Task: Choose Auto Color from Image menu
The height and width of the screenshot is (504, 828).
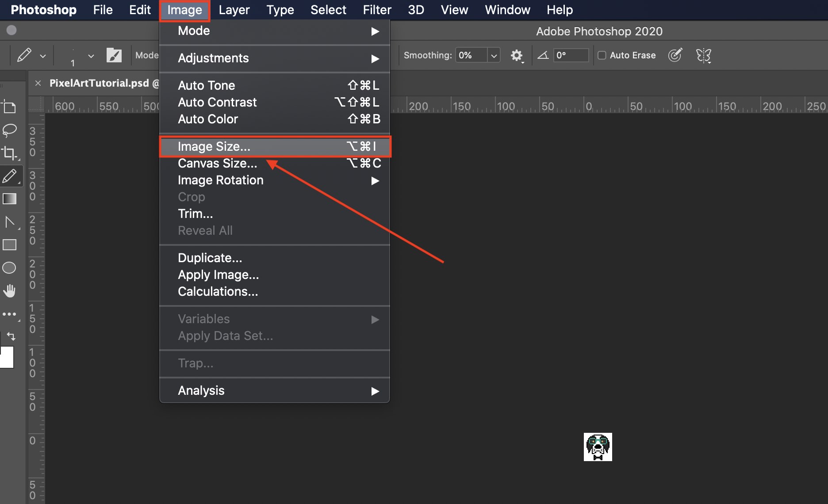Action: pos(274,119)
